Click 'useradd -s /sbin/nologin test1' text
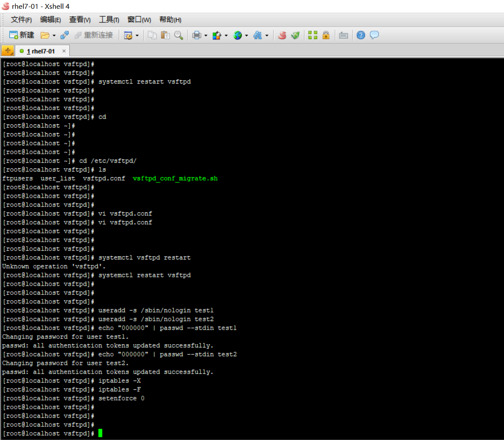504x440 pixels. tap(156, 310)
